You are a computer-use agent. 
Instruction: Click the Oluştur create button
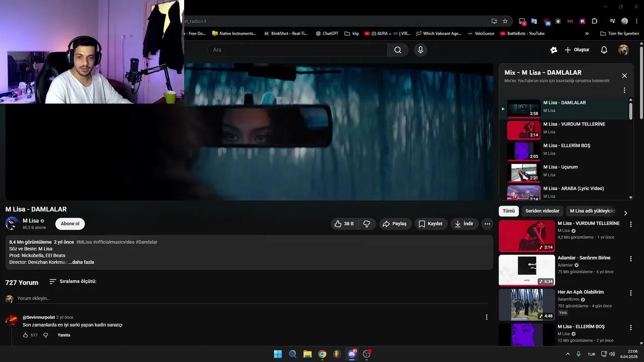[577, 50]
